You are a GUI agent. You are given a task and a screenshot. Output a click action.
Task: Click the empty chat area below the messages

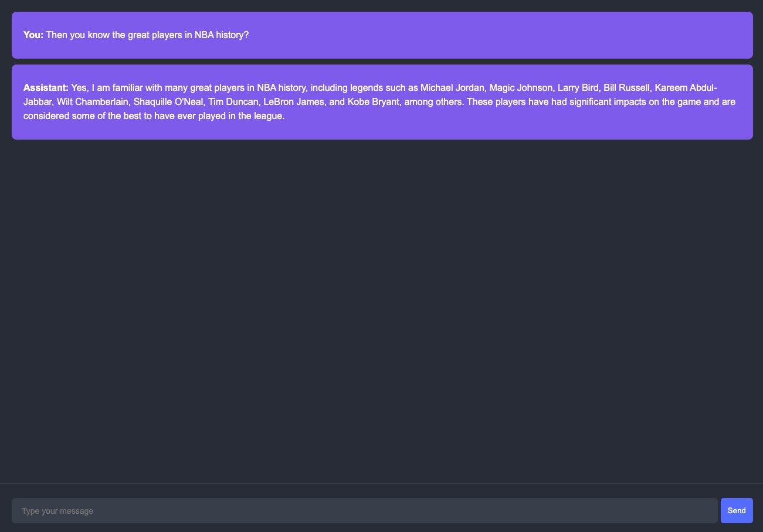(x=381, y=311)
